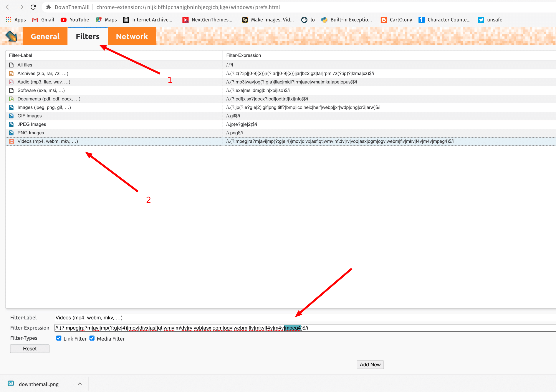Viewport: 556px width, 392px height.
Task: Open the Apps grid bookmark
Action: tap(8, 20)
